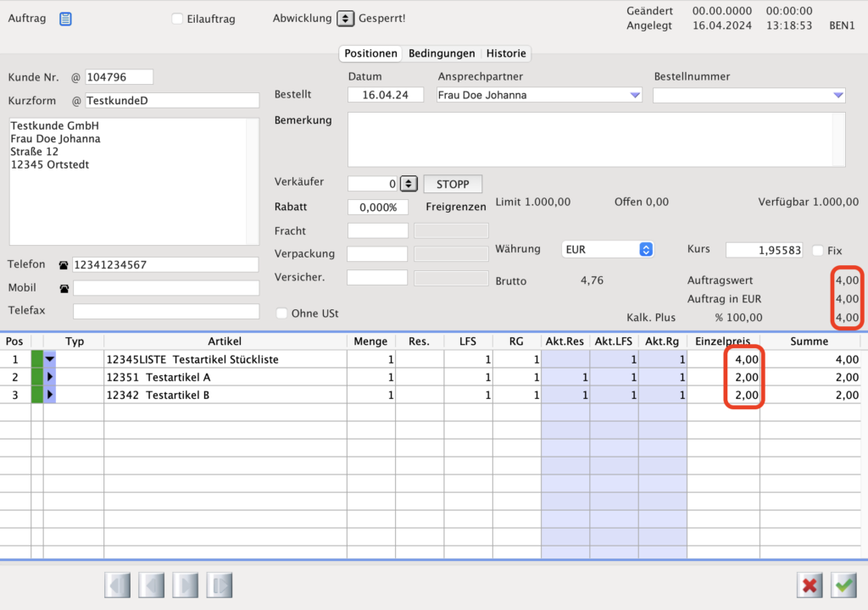Click the Bemerkung text field
The width and height of the screenshot is (868, 610).
click(x=596, y=140)
